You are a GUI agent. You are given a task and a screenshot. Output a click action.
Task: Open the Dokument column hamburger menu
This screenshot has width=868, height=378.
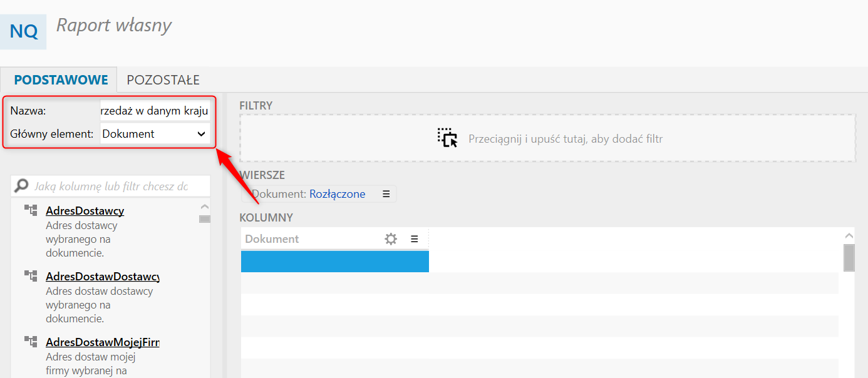pos(414,238)
